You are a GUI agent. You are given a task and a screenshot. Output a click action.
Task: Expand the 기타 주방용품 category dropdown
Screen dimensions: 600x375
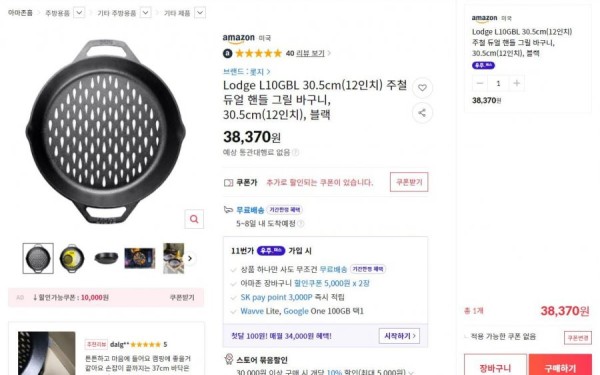pyautogui.click(x=145, y=13)
